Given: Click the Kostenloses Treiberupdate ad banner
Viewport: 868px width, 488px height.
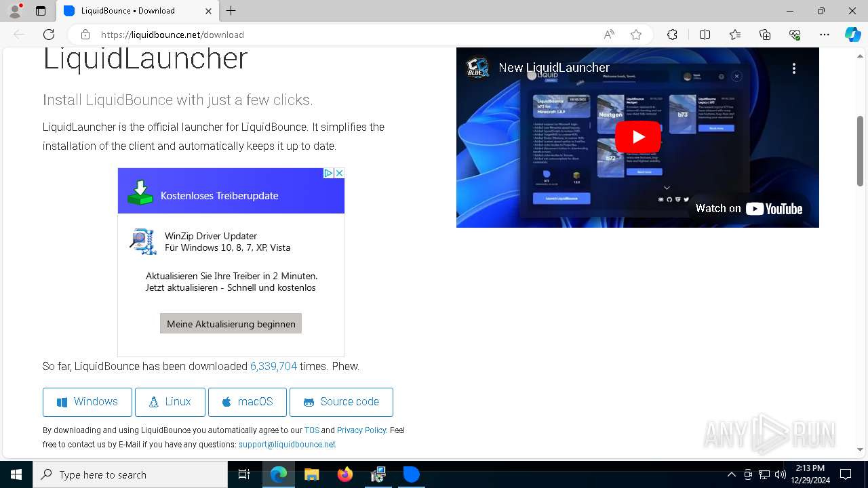Looking at the screenshot, I should coord(231,196).
